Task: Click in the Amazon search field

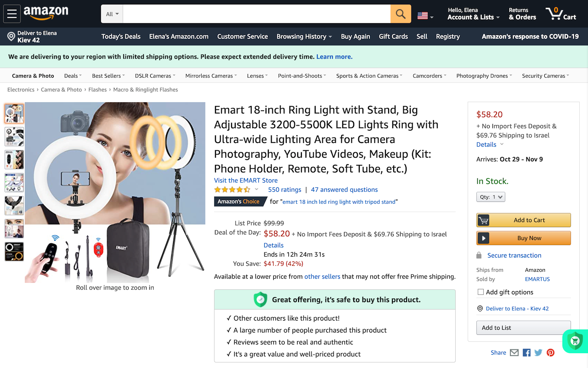Action: [256, 14]
